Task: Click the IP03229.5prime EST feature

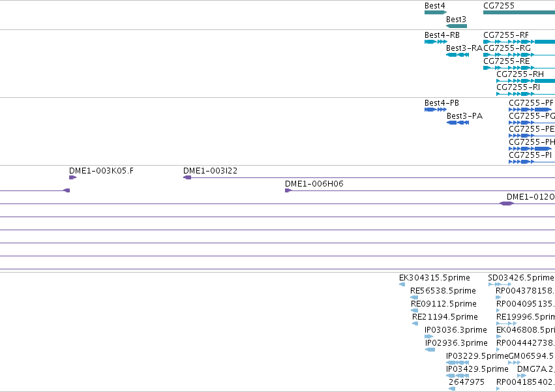Action: point(457,363)
